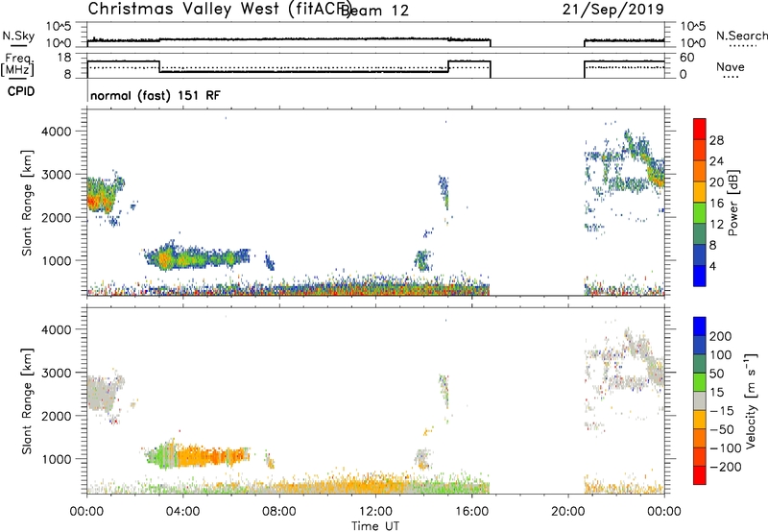
Task: Click the "16" power colorbar value
Action: (716, 204)
